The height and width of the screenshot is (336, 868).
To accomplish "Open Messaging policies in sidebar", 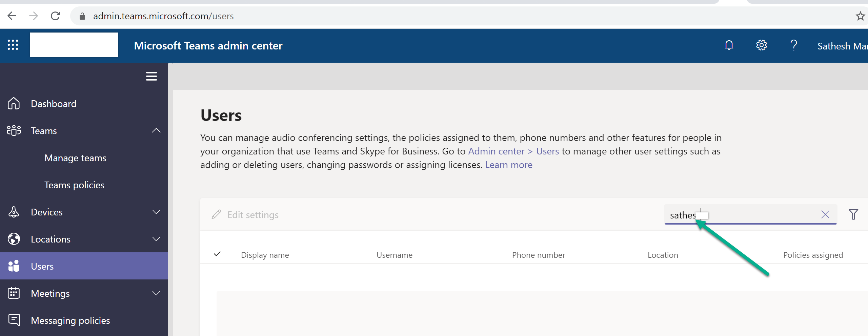I will point(84,320).
